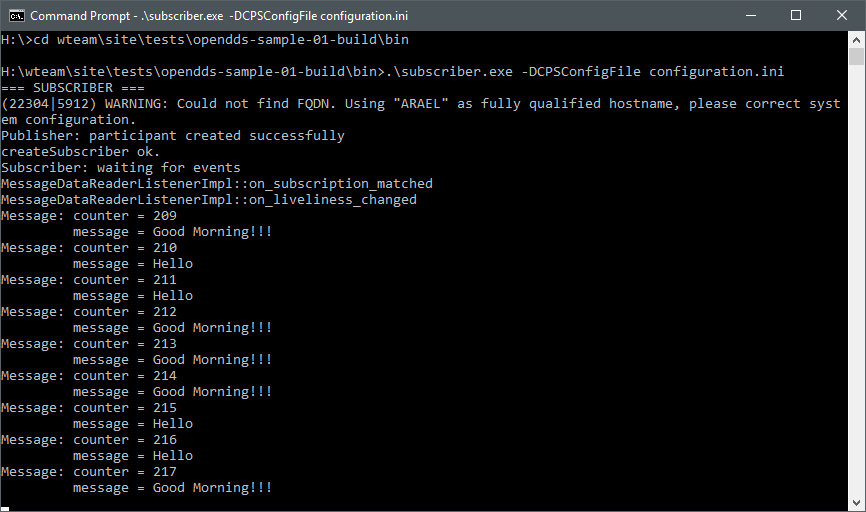Click the vertical scrollbar thumb
866x512 pixels.
856,57
